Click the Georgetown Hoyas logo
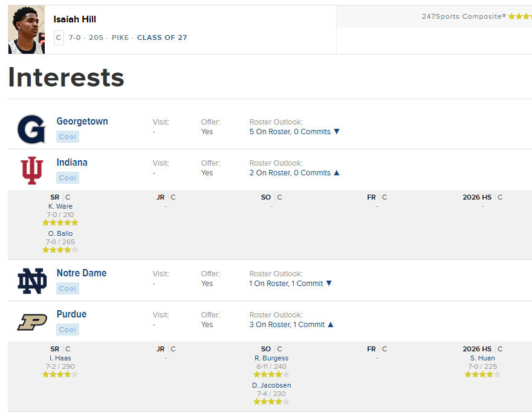532x413 pixels. point(31,129)
